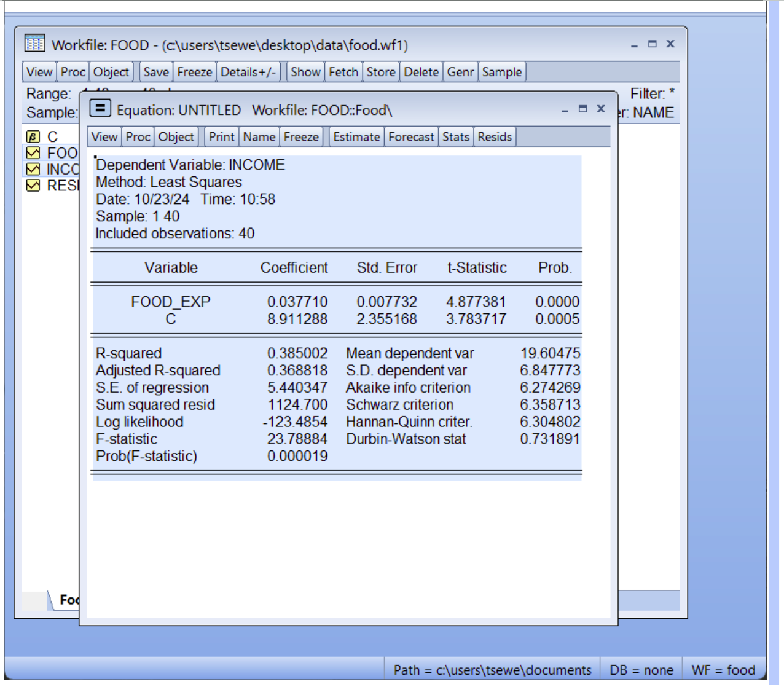This screenshot has height=695, width=784.
Task: Select the FOOD_EXP series icon
Action: (x=33, y=153)
